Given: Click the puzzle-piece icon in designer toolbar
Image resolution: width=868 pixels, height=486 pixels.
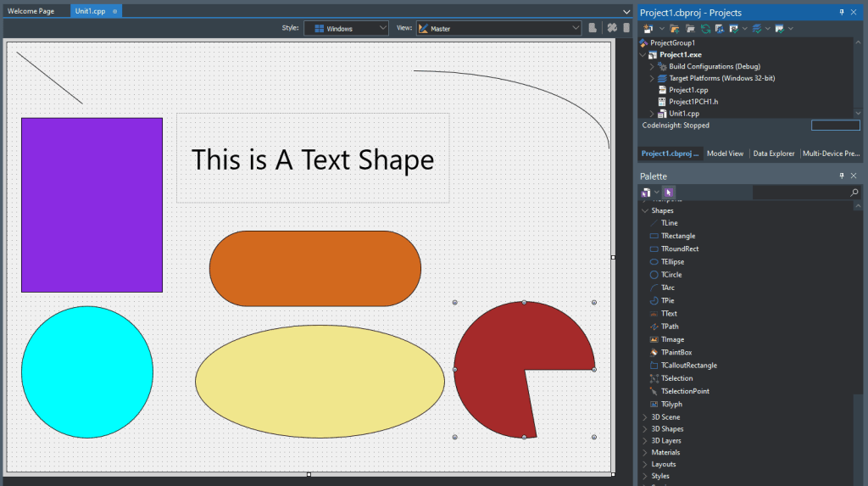Looking at the screenshot, I should tap(612, 28).
